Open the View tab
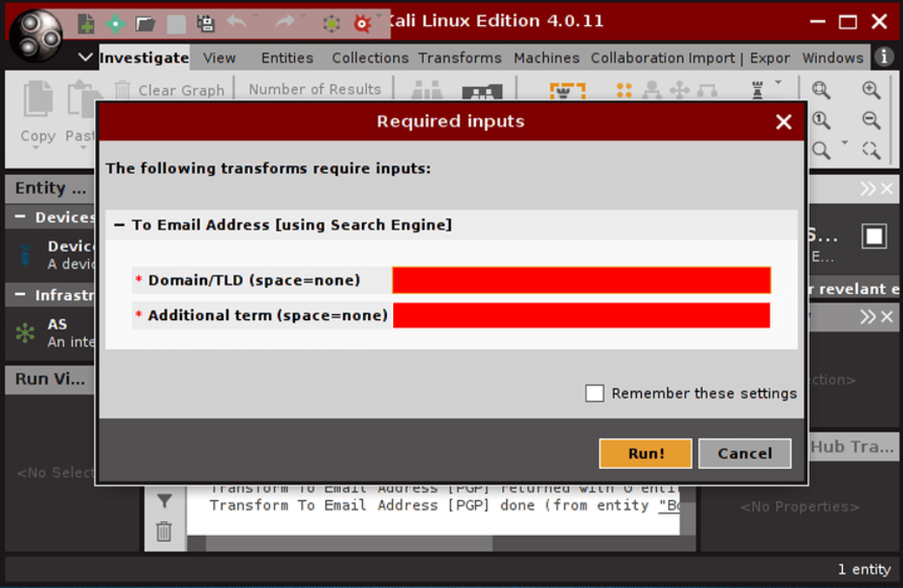Image resolution: width=903 pixels, height=588 pixels. coord(219,57)
